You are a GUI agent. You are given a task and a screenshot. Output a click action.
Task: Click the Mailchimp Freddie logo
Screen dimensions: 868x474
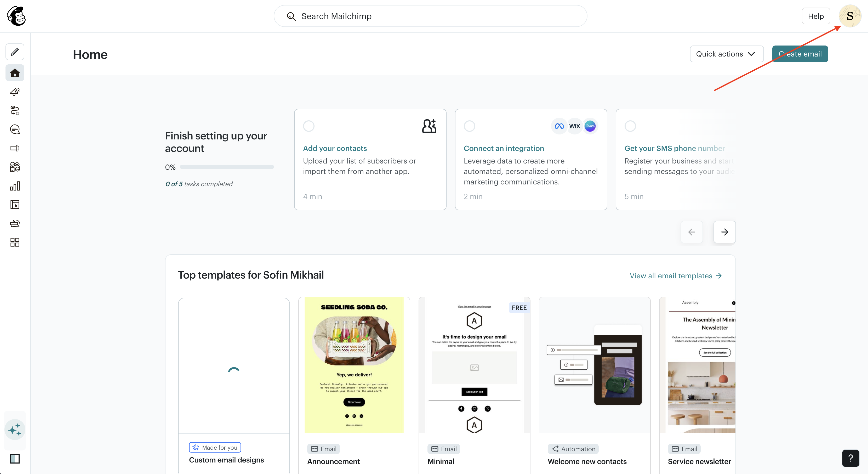tap(16, 16)
